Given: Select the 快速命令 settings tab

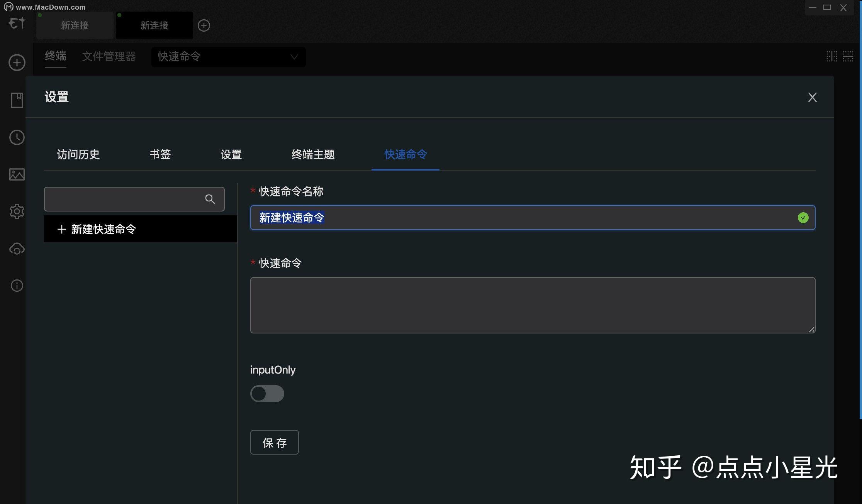Looking at the screenshot, I should click(x=406, y=154).
